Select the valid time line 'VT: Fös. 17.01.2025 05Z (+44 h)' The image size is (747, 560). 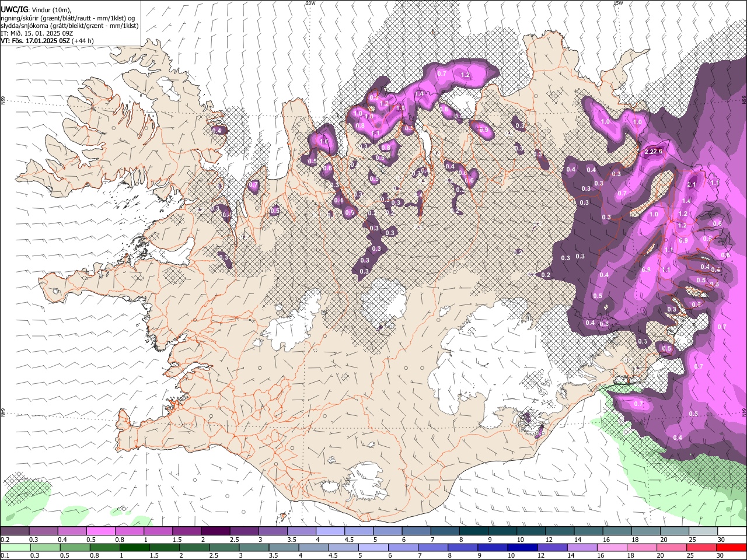(x=47, y=41)
